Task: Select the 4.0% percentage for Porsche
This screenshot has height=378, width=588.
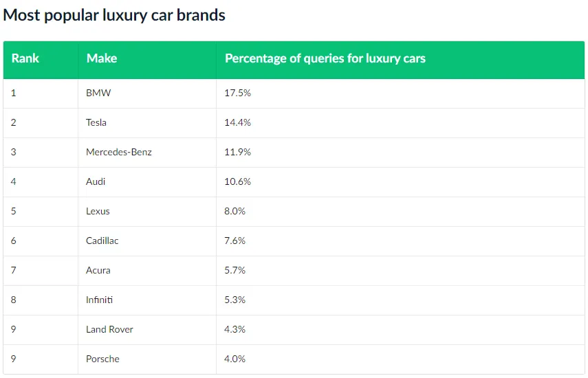Action: (235, 359)
